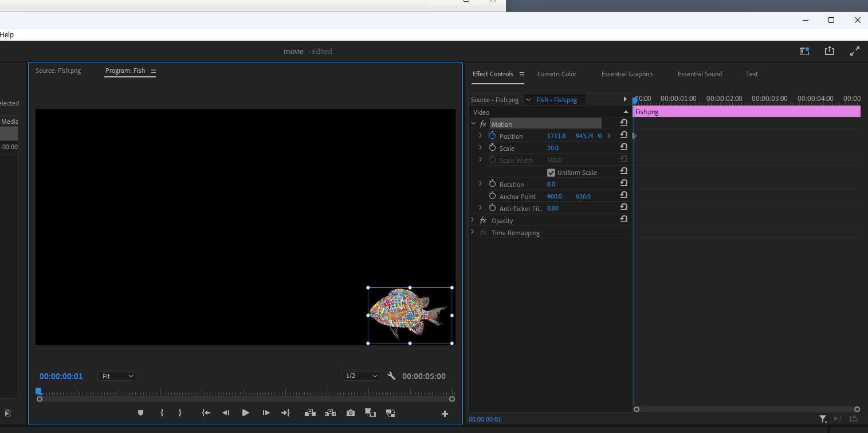Switch to the Lumetri Color tab
Viewport: 868px width, 433px height.
coord(556,74)
